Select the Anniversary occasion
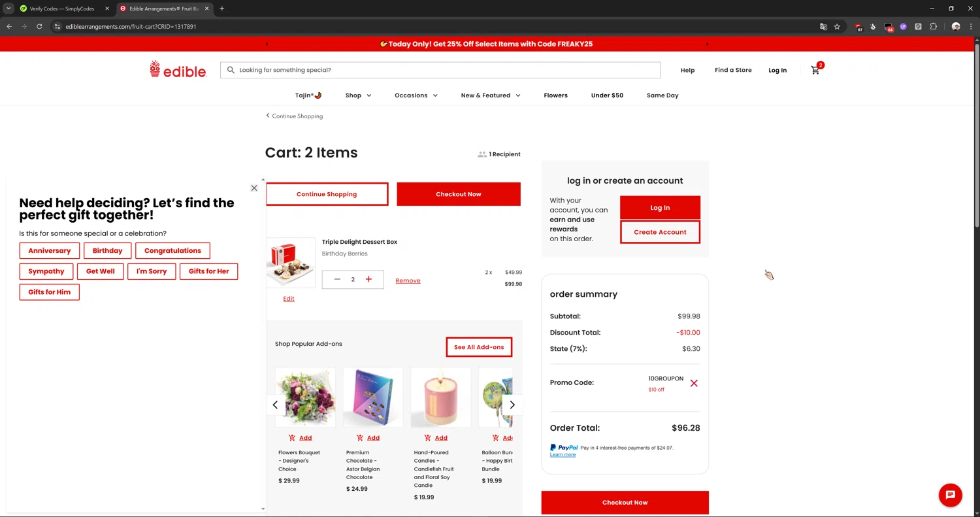This screenshot has width=980, height=517. click(50, 251)
